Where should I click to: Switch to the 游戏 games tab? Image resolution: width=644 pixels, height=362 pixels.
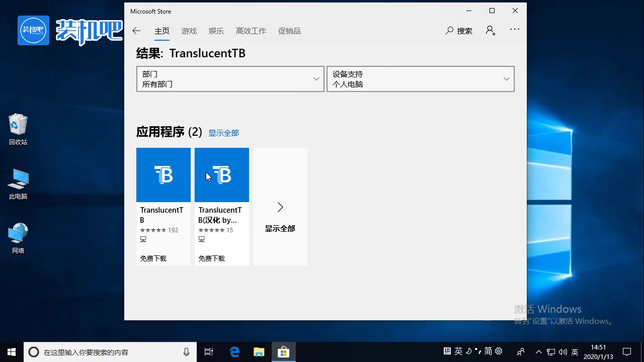point(189,31)
